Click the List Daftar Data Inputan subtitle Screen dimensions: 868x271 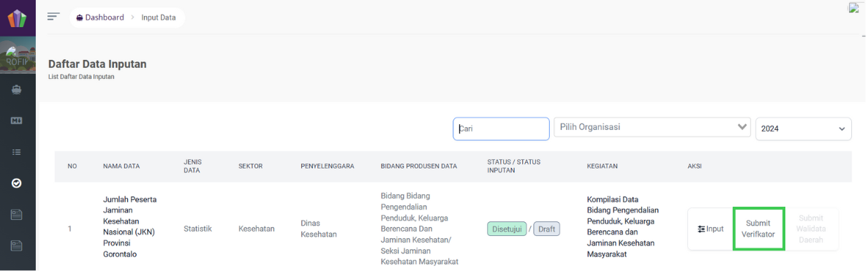[81, 77]
